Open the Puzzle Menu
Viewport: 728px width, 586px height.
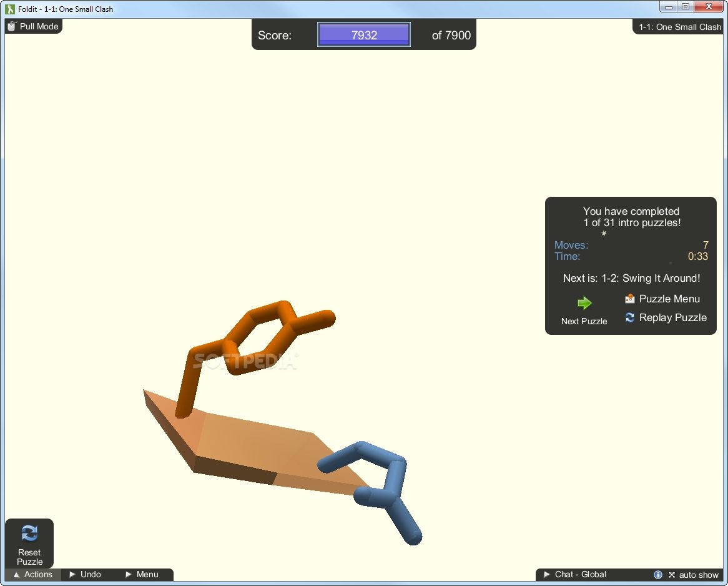[669, 299]
